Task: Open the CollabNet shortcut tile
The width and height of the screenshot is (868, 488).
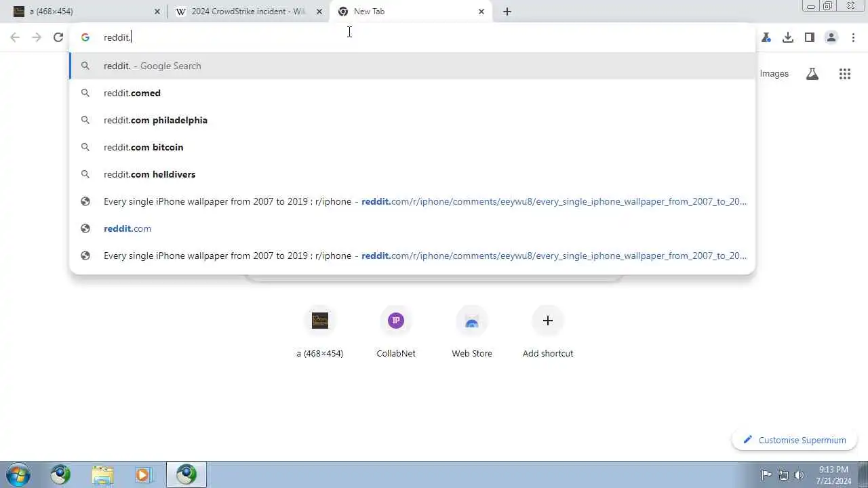Action: point(396,332)
